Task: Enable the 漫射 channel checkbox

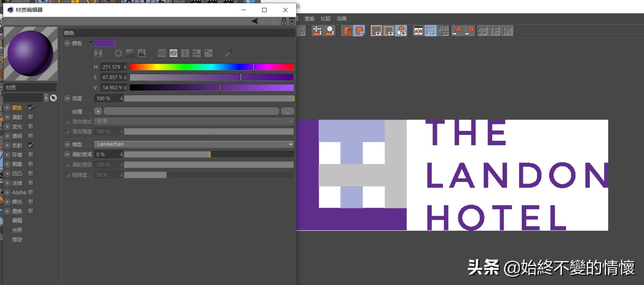Action: click(31, 117)
